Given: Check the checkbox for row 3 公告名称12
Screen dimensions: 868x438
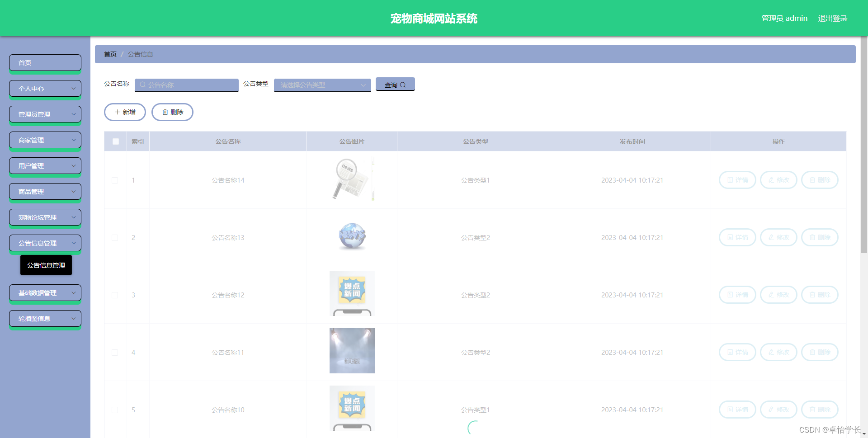Looking at the screenshot, I should [x=115, y=295].
